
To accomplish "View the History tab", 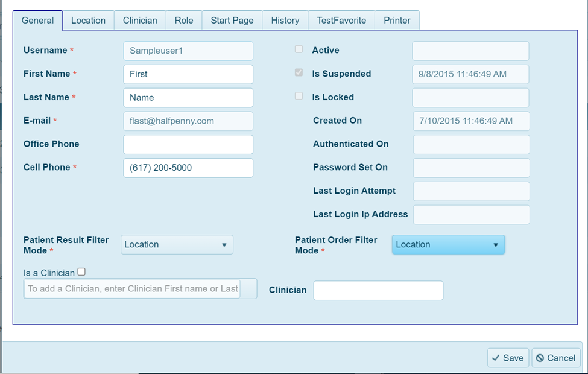I will point(285,20).
